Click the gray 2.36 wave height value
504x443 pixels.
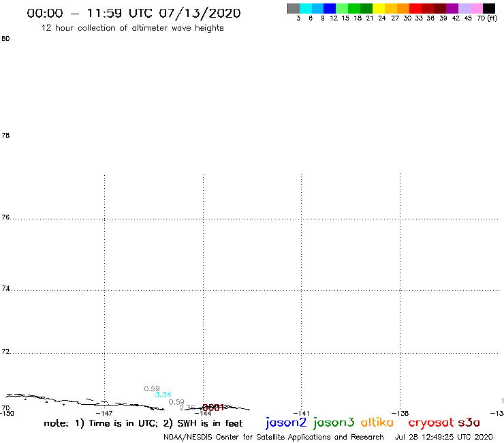[187, 408]
